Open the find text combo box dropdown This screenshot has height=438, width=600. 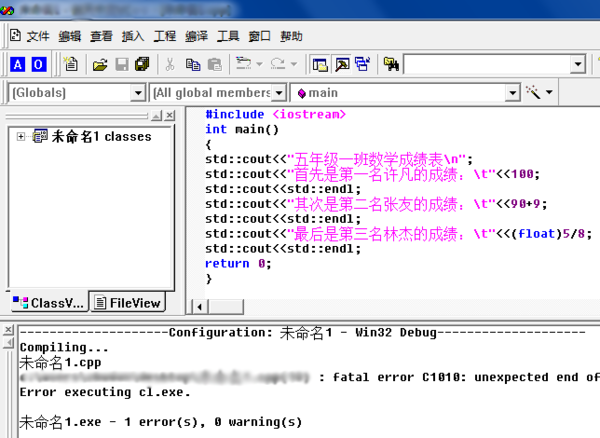[577, 64]
